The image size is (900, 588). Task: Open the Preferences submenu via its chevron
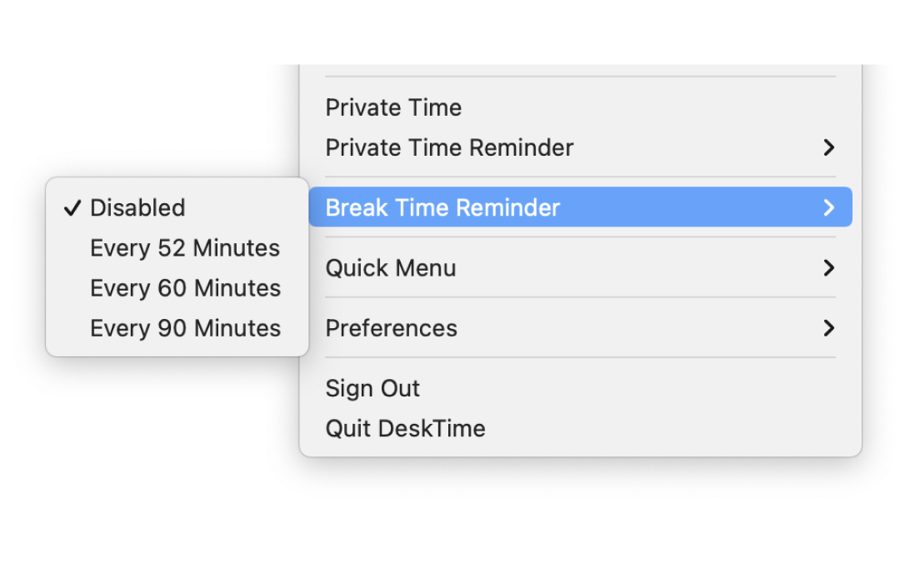click(x=828, y=328)
